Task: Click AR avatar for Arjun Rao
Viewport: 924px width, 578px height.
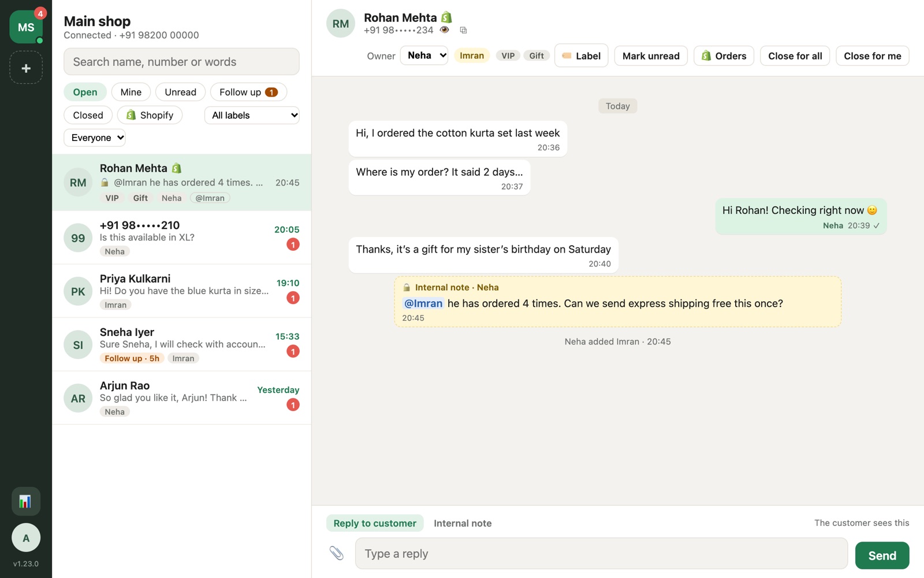Action: (78, 398)
